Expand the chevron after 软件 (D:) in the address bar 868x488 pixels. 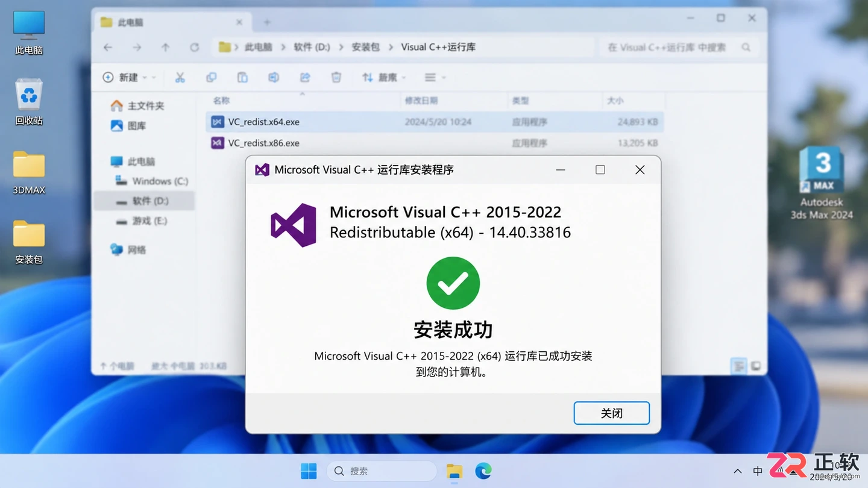click(x=342, y=47)
